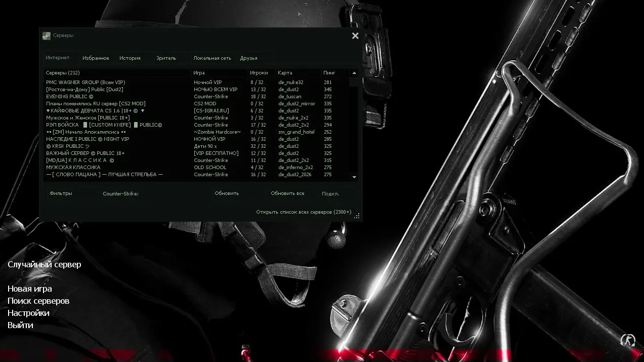644x362 pixels.
Task: Click the resize grip of the servers window
Action: click(x=357, y=216)
